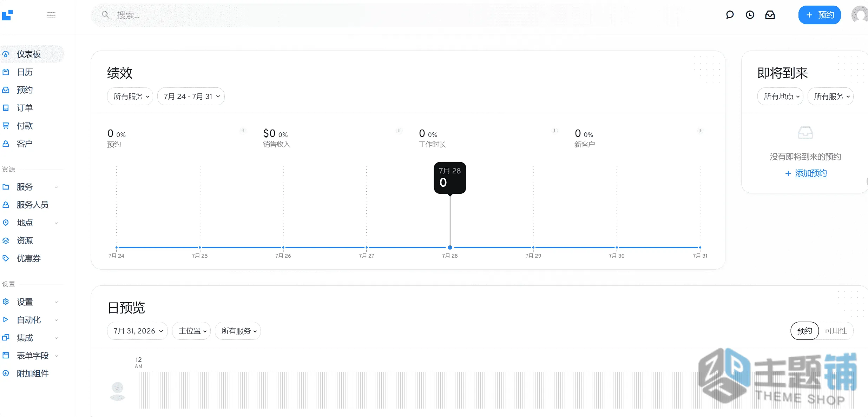This screenshot has width=868, height=417.
Task: Open the 主位置 location dropdown
Action: pos(191,331)
